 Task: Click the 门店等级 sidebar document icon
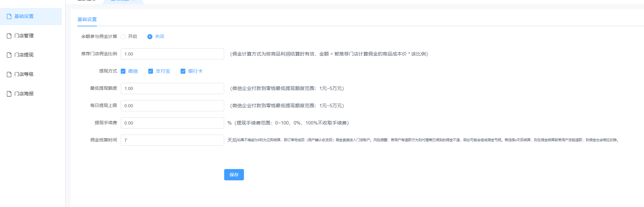9,74
